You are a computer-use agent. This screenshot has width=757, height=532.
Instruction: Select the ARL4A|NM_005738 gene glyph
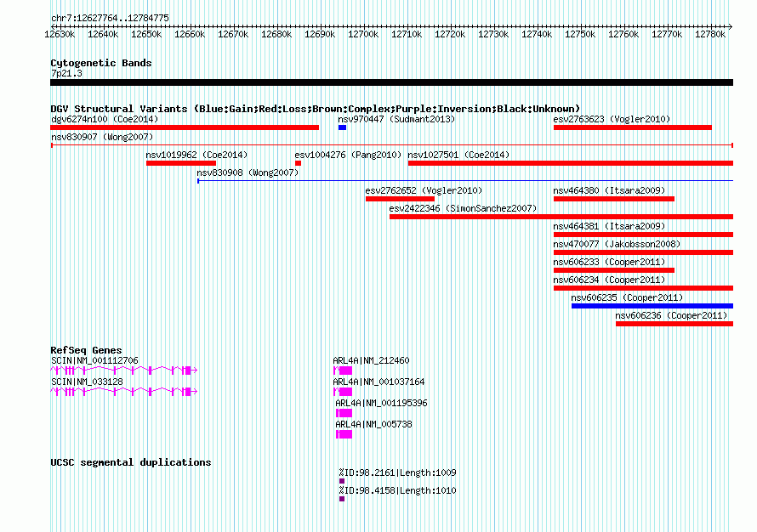[x=344, y=434]
